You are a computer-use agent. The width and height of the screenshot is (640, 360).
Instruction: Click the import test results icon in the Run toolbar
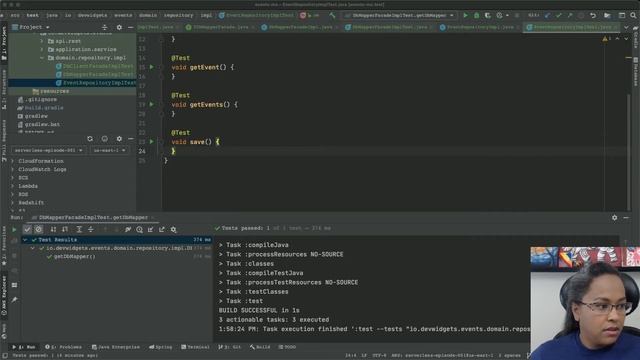point(151,229)
